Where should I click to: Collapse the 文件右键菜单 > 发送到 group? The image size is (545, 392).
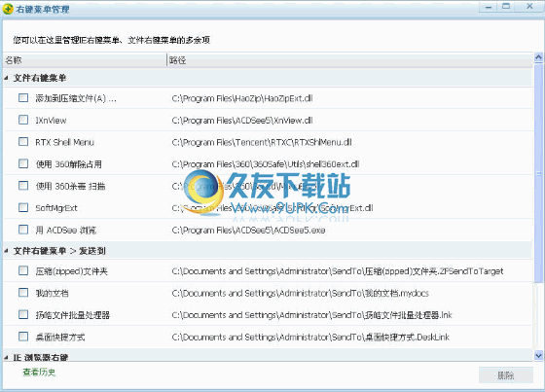pyautogui.click(x=6, y=251)
